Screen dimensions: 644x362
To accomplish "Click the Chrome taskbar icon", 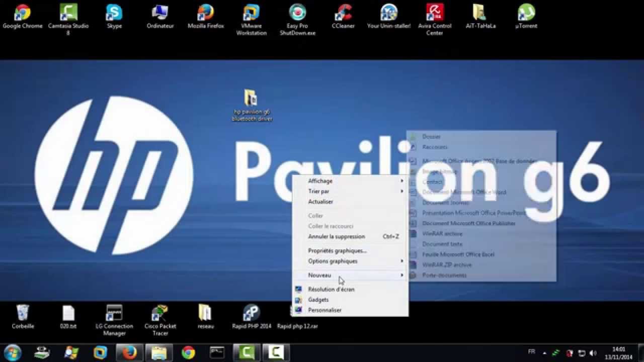I will point(188,352).
